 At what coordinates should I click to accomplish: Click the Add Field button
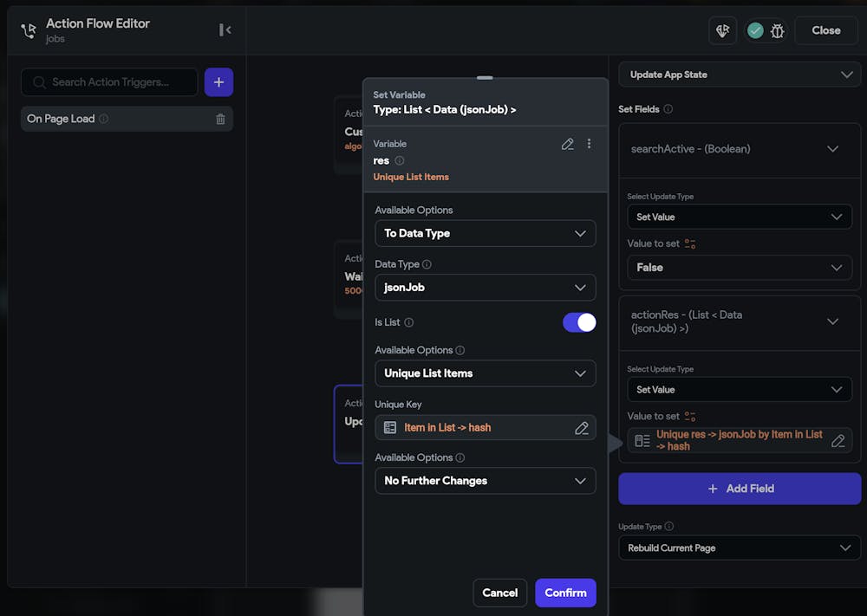pyautogui.click(x=740, y=489)
